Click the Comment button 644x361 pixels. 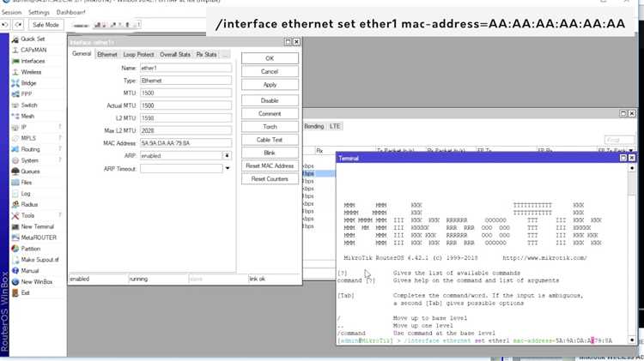[x=270, y=114]
